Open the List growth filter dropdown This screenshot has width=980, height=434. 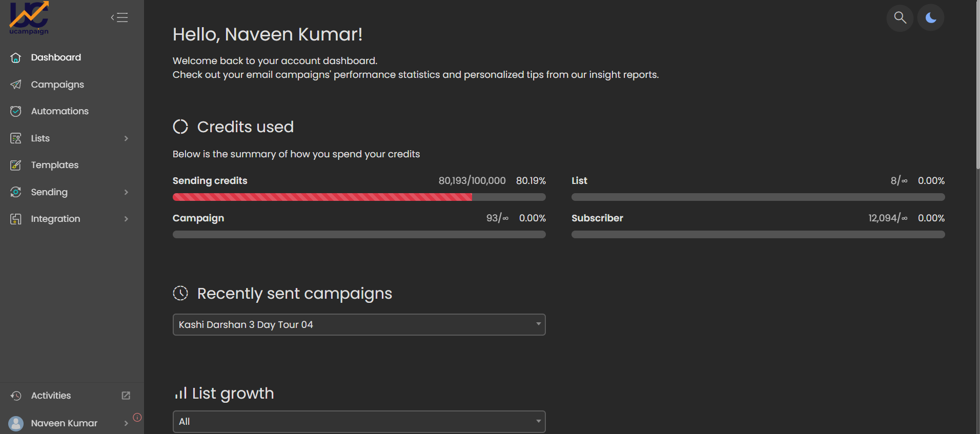[x=359, y=422]
